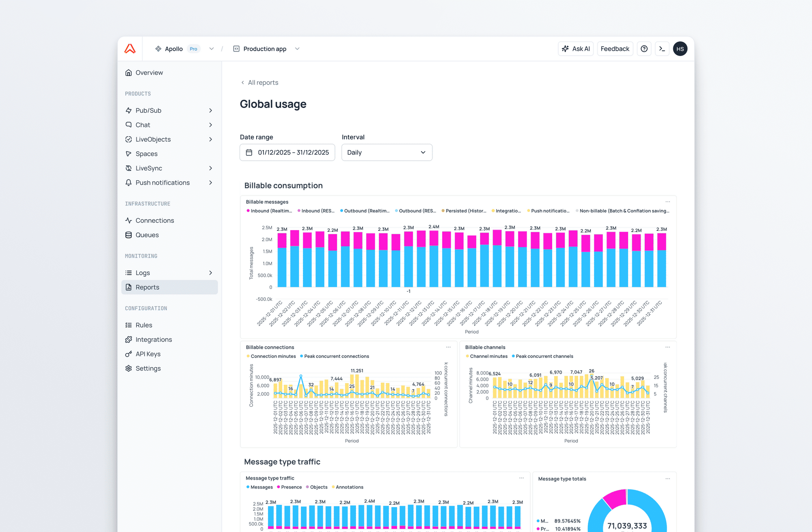Viewport: 812px width, 532px height.
Task: Open the help question mark icon
Action: (644, 49)
